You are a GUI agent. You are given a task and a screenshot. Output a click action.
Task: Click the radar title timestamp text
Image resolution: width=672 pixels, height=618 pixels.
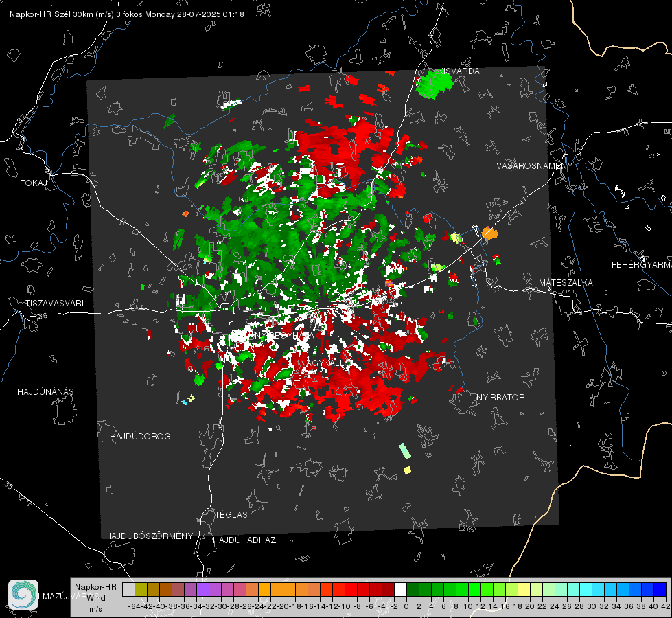127,14
